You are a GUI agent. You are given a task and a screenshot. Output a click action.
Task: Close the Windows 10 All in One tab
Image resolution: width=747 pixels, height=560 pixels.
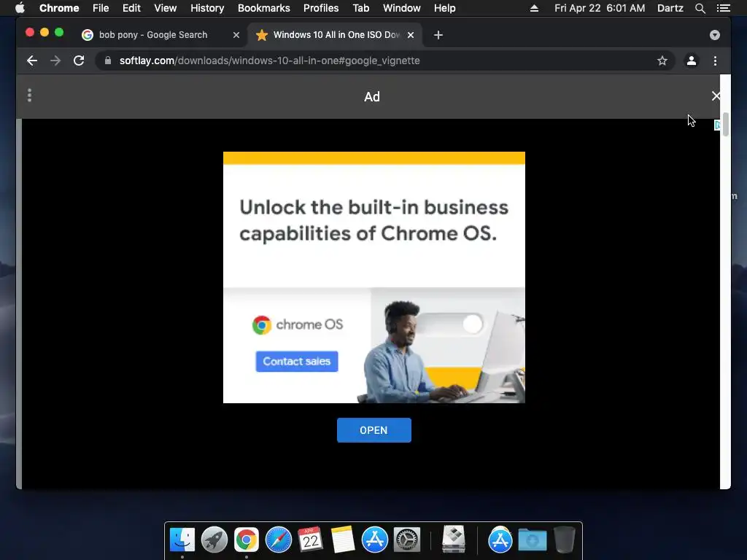[411, 35]
